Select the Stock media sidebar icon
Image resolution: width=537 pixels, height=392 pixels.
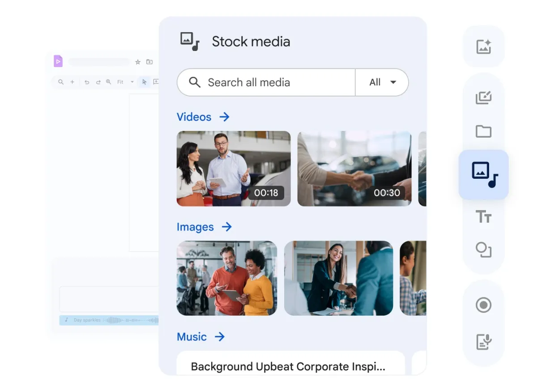(x=483, y=174)
